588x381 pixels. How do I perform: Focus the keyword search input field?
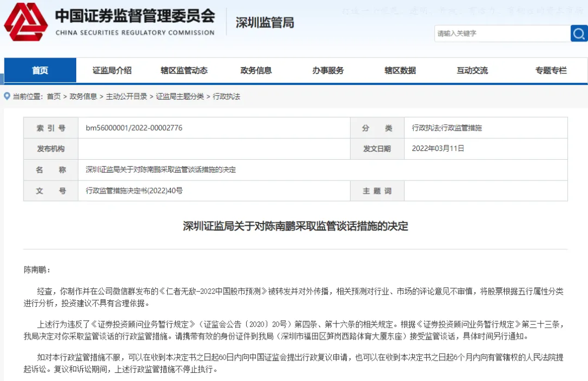point(503,33)
